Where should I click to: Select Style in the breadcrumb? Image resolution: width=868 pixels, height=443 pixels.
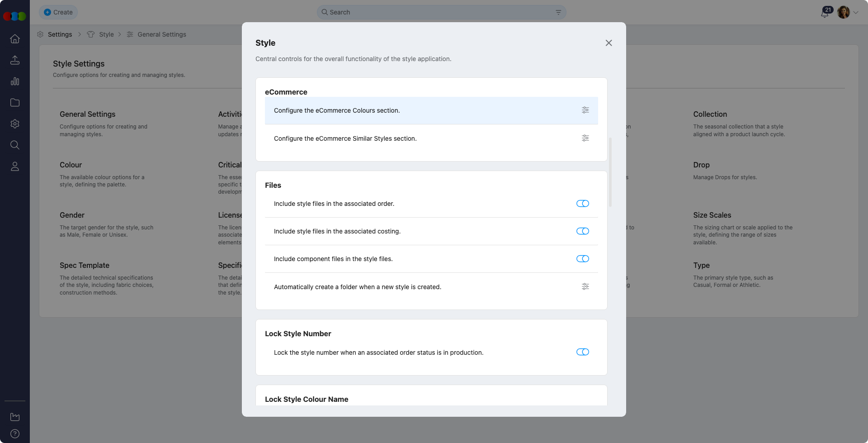106,34
